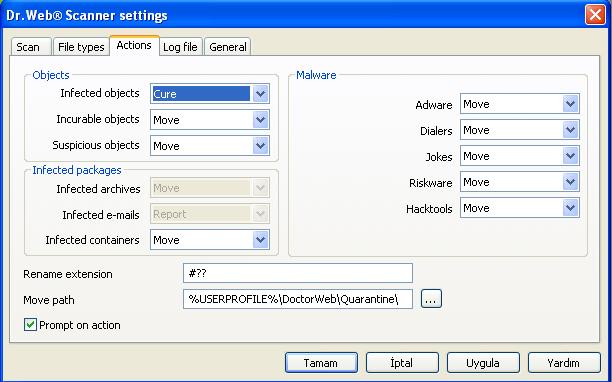Screen dimensions: 612x382
Task: Apply changes with the Uygula button
Action: click(483, 363)
